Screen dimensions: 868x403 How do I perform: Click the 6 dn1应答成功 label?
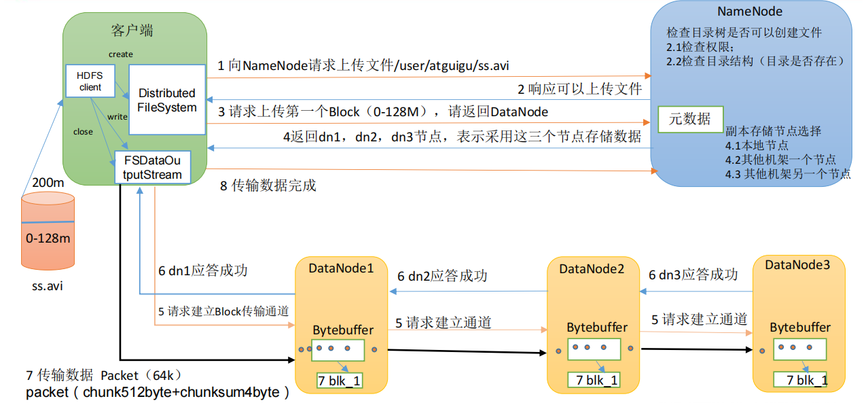[x=203, y=270]
